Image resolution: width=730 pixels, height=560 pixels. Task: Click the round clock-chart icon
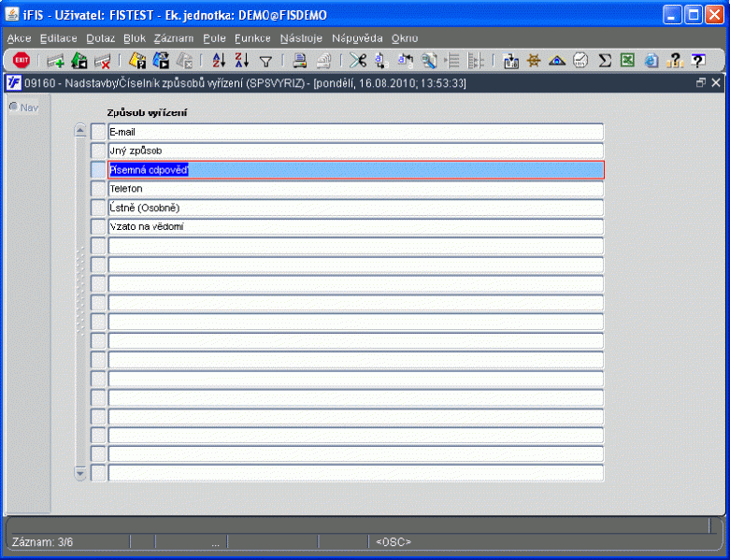pos(580,61)
